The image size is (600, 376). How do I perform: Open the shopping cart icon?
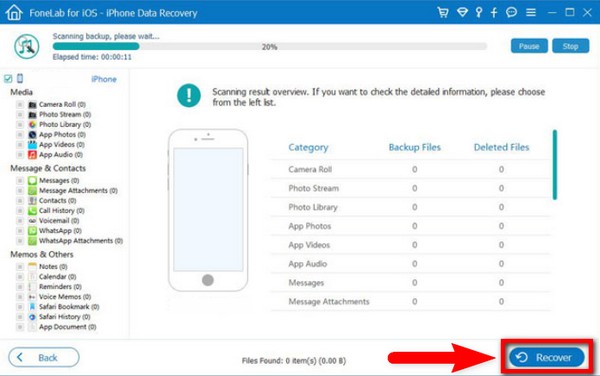click(443, 12)
